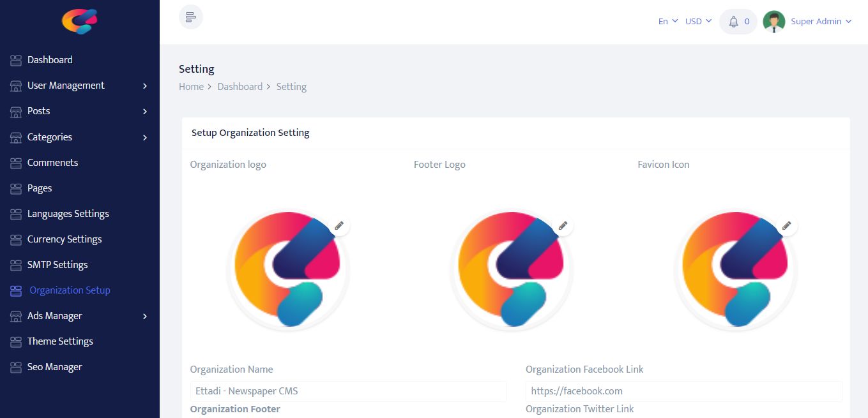Viewport: 868px width, 418px height.
Task: Click the app logo in the sidebar
Action: pyautogui.click(x=79, y=21)
